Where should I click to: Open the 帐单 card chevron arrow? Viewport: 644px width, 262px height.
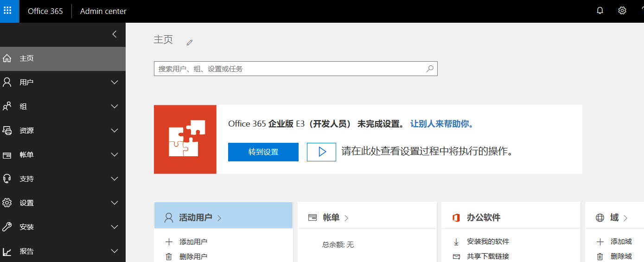coord(346,218)
